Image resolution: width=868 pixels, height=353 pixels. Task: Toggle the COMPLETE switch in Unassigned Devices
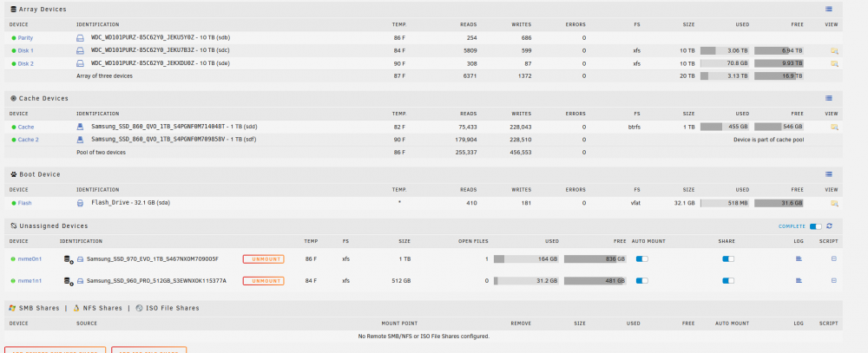click(815, 226)
